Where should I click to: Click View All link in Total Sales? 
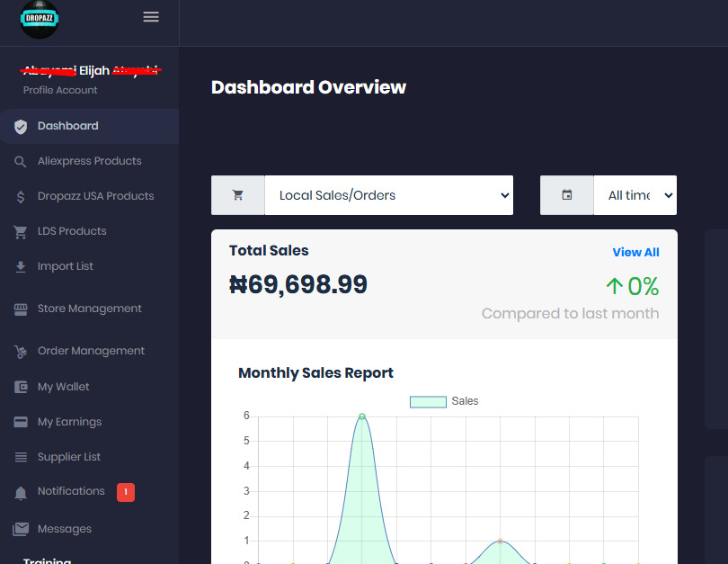tap(635, 253)
